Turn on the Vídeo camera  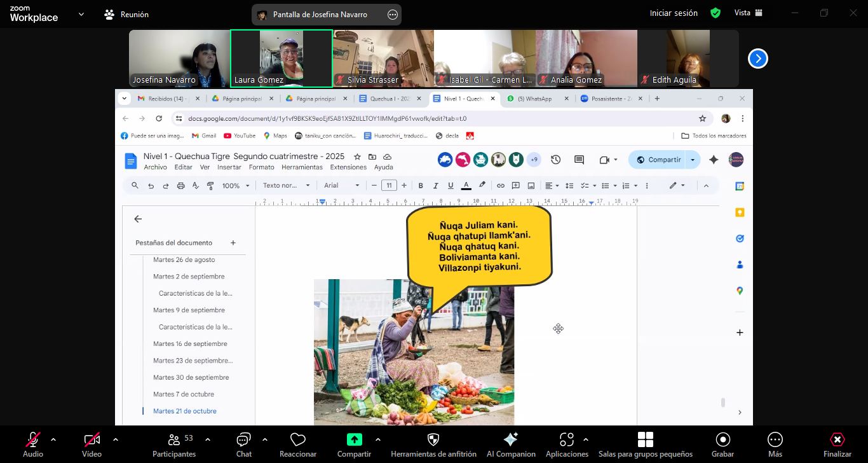(92, 440)
